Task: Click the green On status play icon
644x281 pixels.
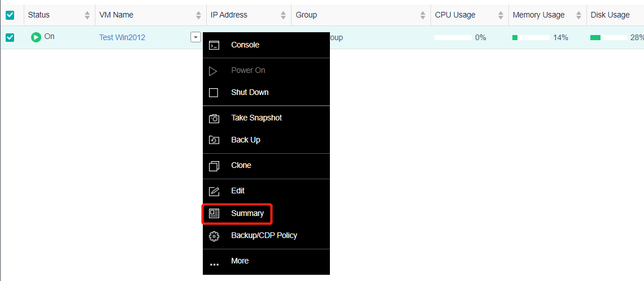Action: [36, 37]
